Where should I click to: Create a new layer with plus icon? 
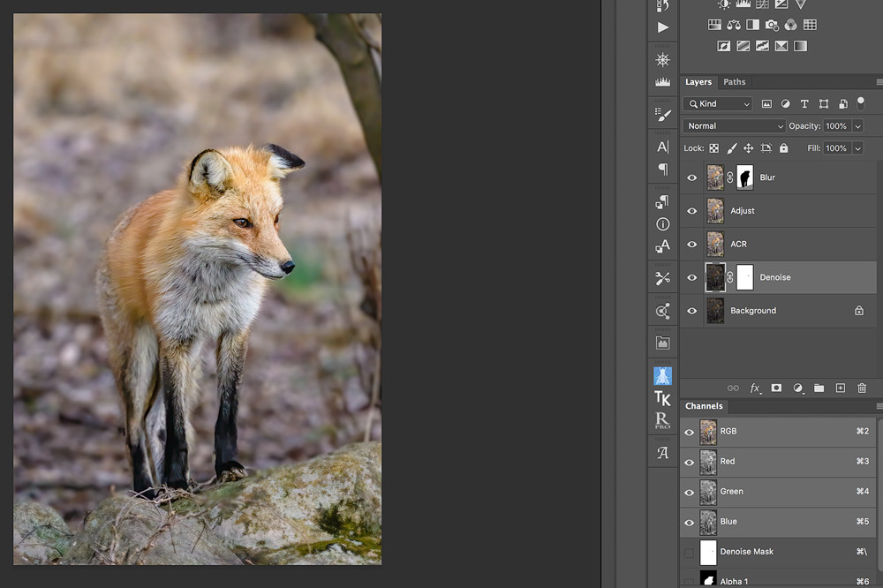click(841, 388)
